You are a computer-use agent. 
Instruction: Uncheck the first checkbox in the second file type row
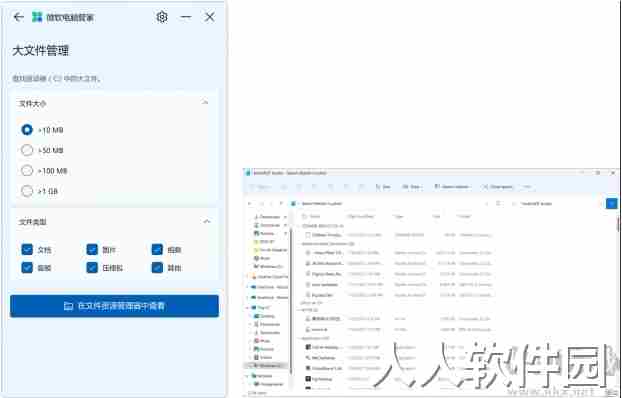(27, 267)
